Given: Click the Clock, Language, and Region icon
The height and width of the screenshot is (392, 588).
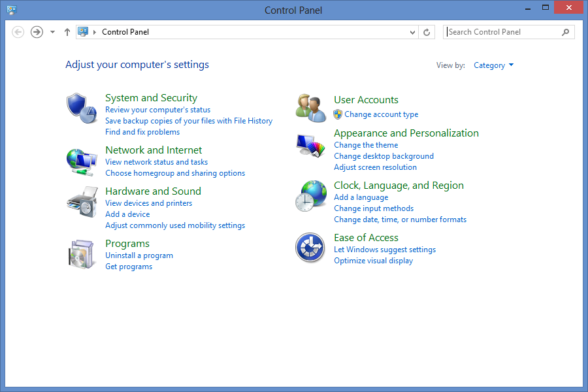Looking at the screenshot, I should coord(310,195).
